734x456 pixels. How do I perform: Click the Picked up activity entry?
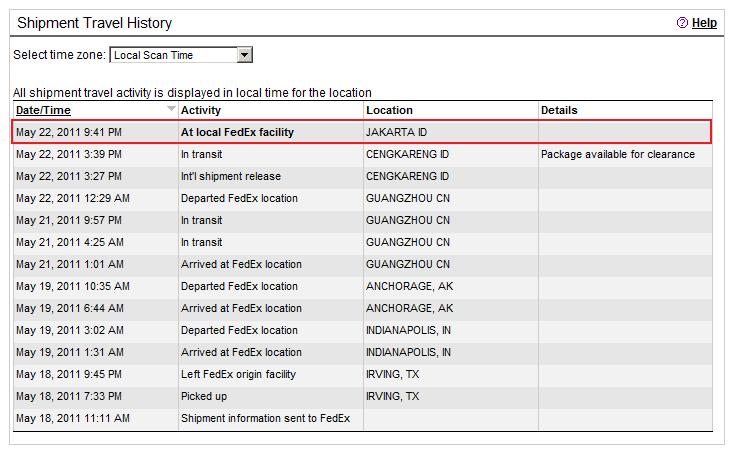[x=204, y=397]
